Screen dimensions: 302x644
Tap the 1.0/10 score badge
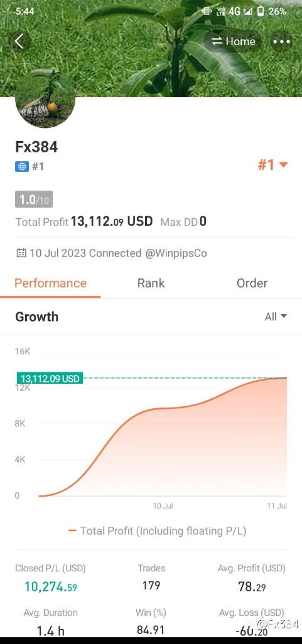click(34, 199)
